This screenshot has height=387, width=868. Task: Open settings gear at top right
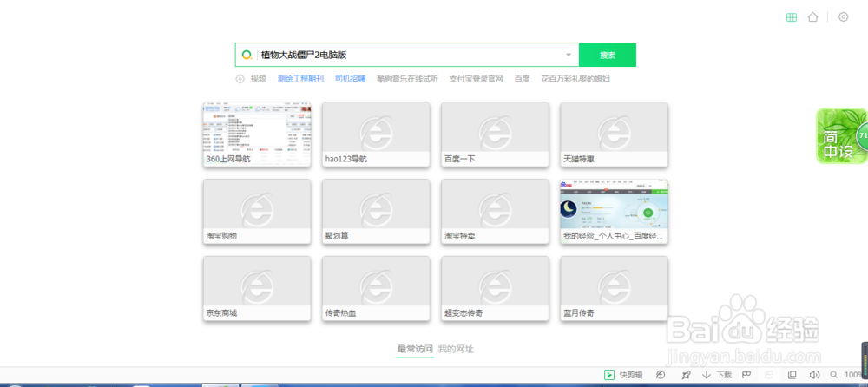coord(843,17)
